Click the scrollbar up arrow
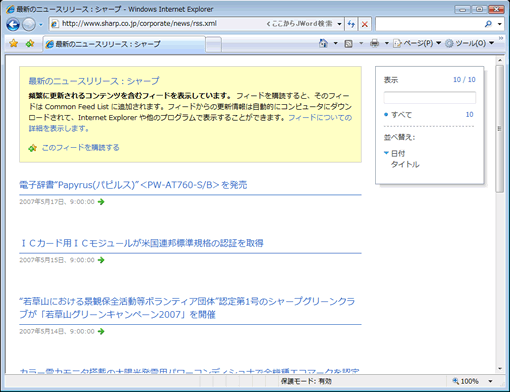This screenshot has width=510, height=392. pos(499,60)
